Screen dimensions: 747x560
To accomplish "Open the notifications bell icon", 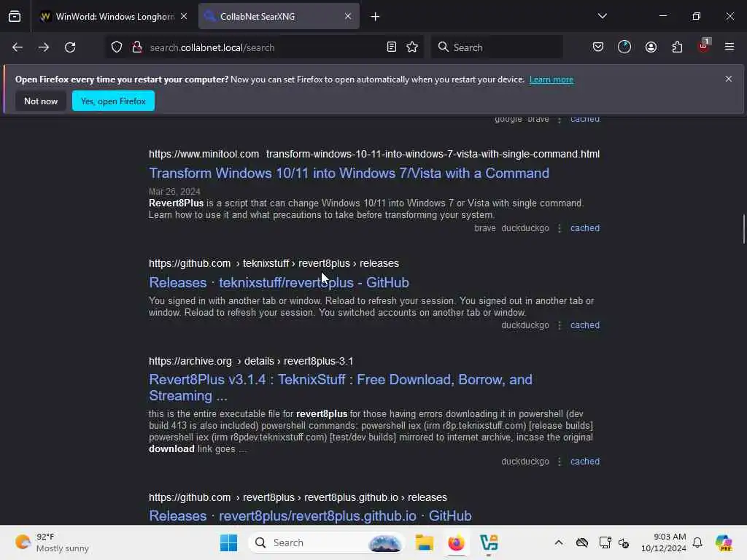I will click(x=697, y=542).
